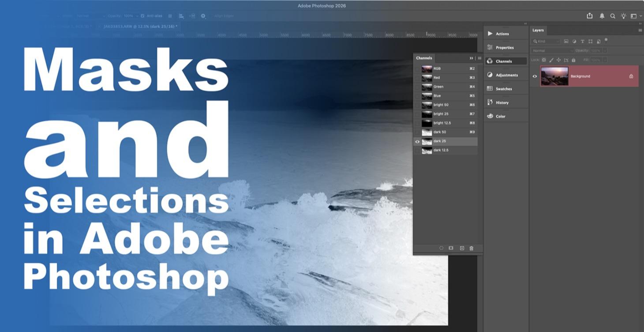
Task: Click Save selection as channel icon
Action: 451,248
